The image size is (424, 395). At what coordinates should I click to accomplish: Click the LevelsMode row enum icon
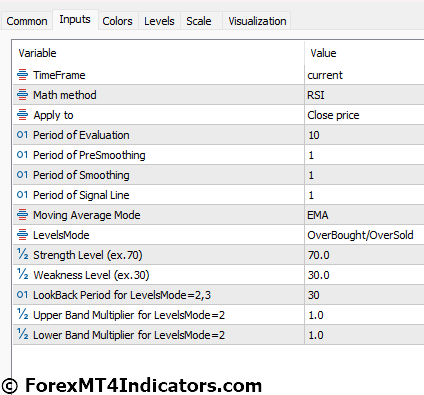tap(22, 235)
